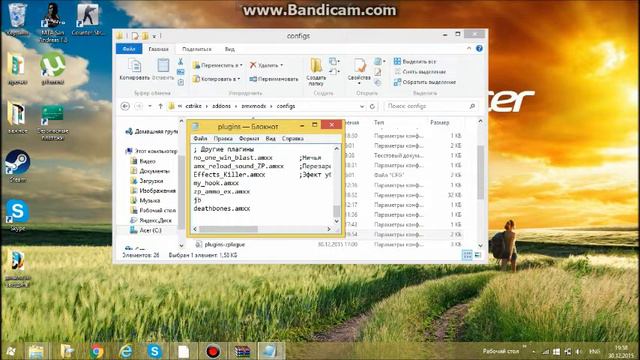Open Копировать в dropdown
Viewport: 640px width, 360px height.
pyautogui.click(x=217, y=79)
